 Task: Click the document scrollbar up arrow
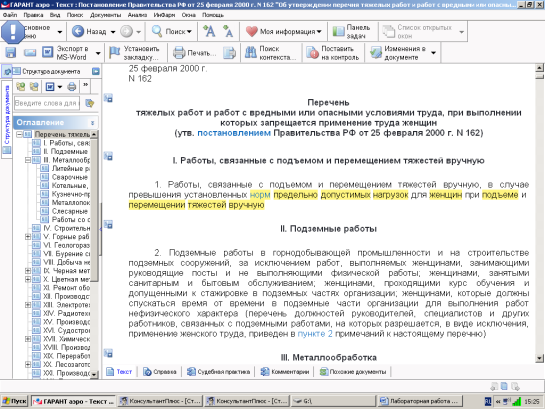(x=539, y=67)
